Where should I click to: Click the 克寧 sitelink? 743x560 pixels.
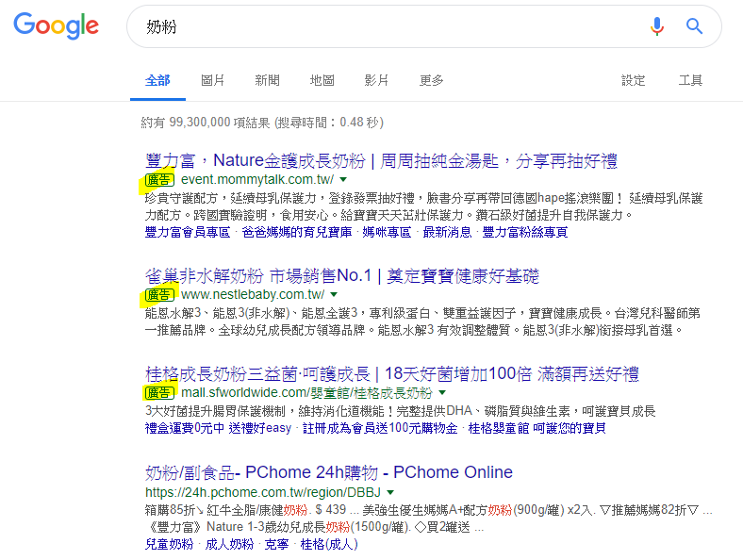(276, 544)
